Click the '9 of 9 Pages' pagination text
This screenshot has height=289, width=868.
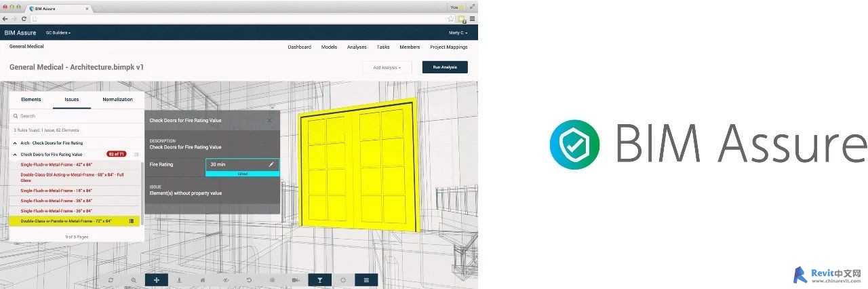[x=77, y=237]
